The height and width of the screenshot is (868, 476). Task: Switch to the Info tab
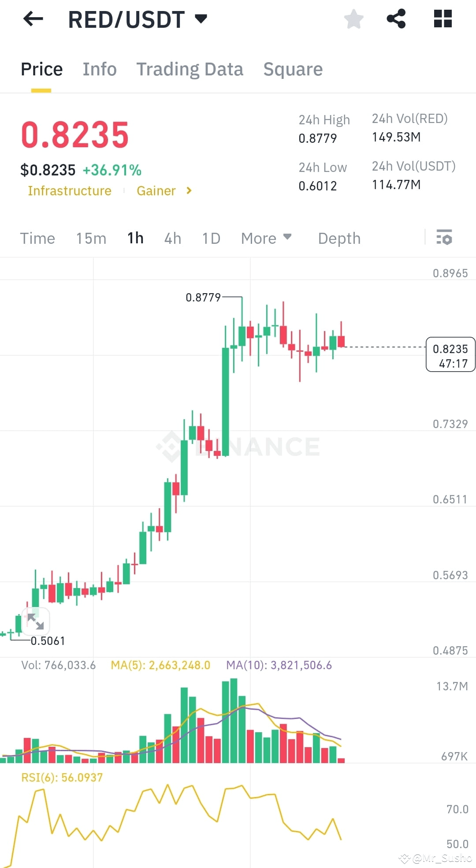[x=99, y=69]
